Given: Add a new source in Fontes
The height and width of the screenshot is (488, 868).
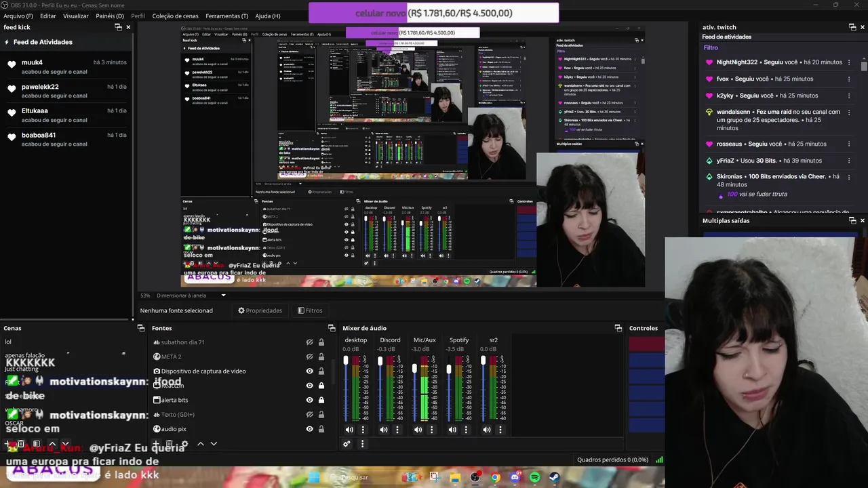Looking at the screenshot, I should [x=156, y=444].
